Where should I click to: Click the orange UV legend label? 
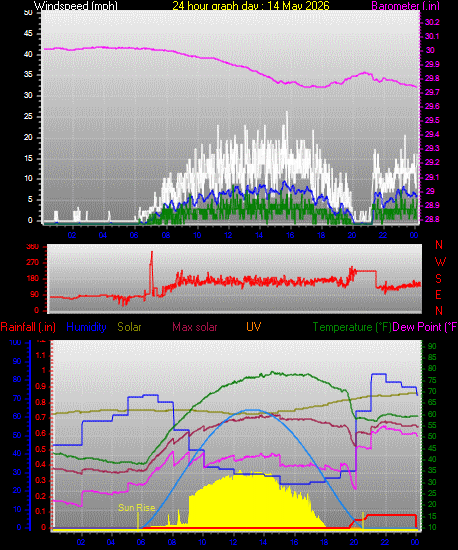point(254,327)
